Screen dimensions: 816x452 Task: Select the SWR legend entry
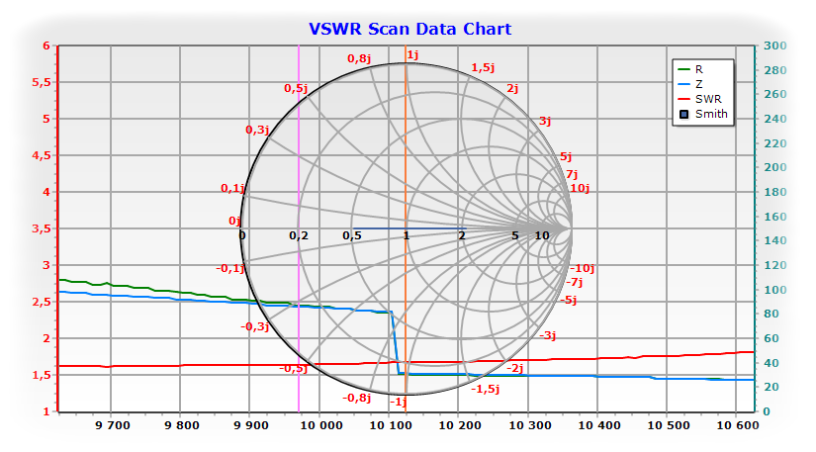coord(699,99)
